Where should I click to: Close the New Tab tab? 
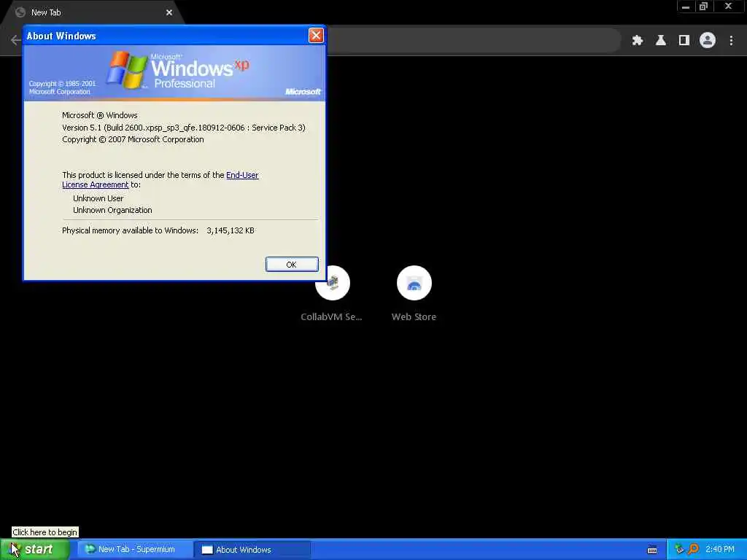169,12
